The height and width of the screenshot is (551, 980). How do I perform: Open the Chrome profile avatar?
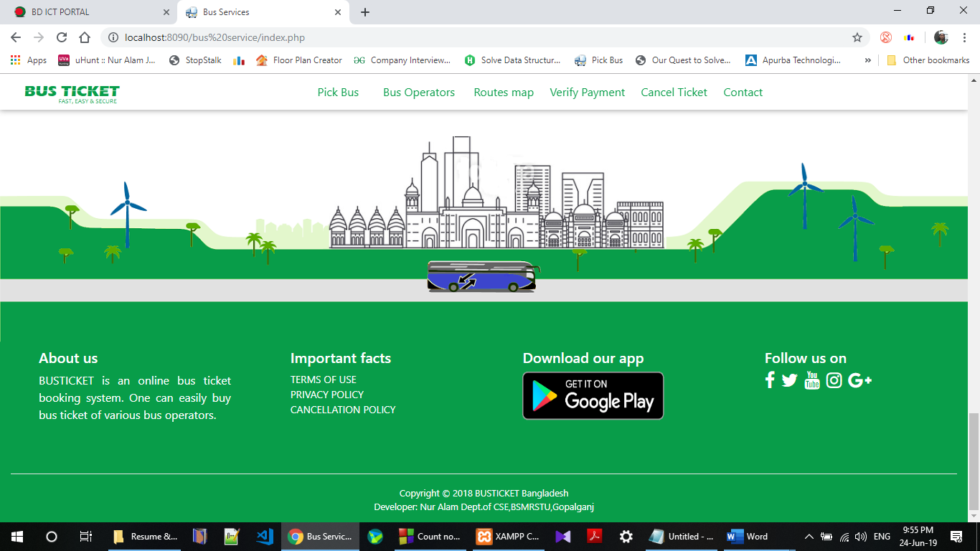[941, 37]
